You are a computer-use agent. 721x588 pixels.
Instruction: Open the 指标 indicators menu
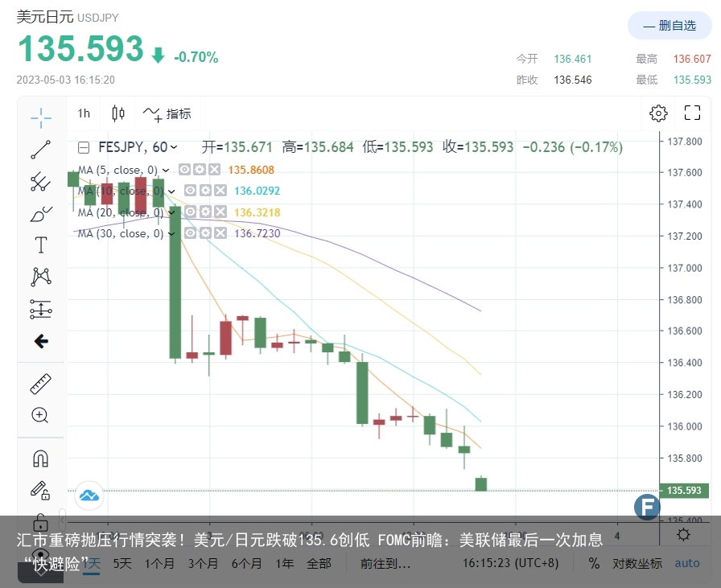(167, 113)
